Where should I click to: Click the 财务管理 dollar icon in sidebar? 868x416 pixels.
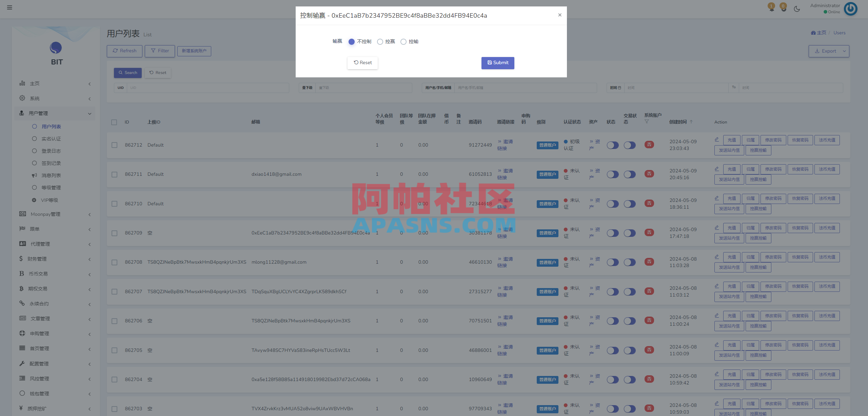pos(22,259)
